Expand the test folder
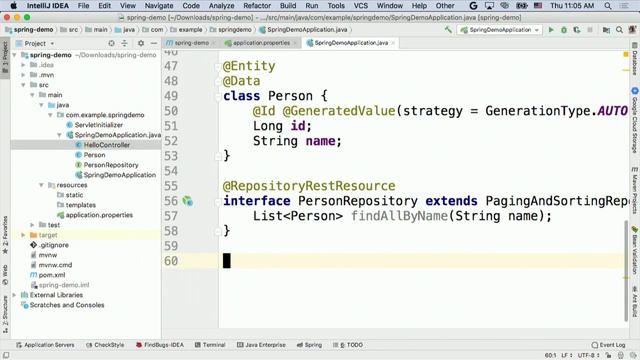Viewport: 640px width, 360px height. (32, 225)
